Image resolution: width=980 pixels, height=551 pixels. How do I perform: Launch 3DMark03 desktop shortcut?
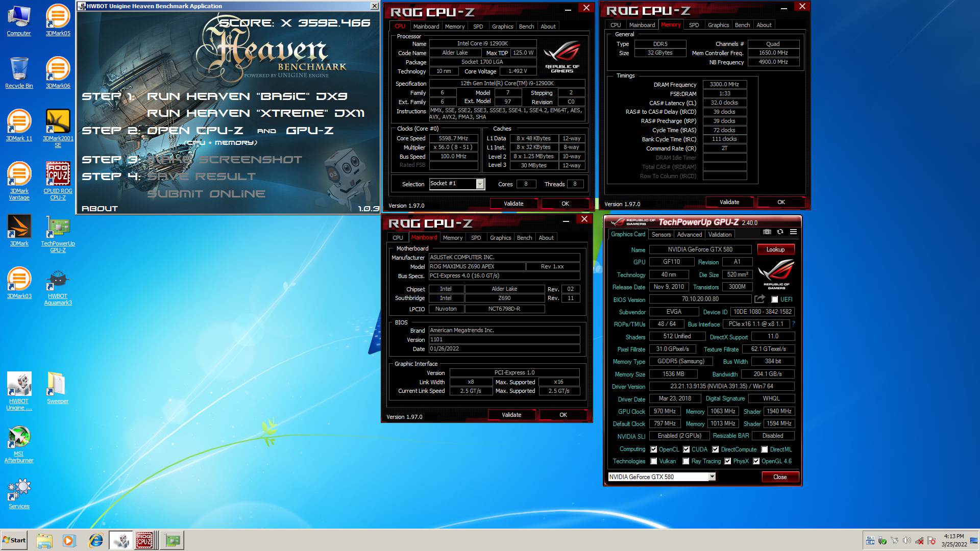pyautogui.click(x=19, y=283)
